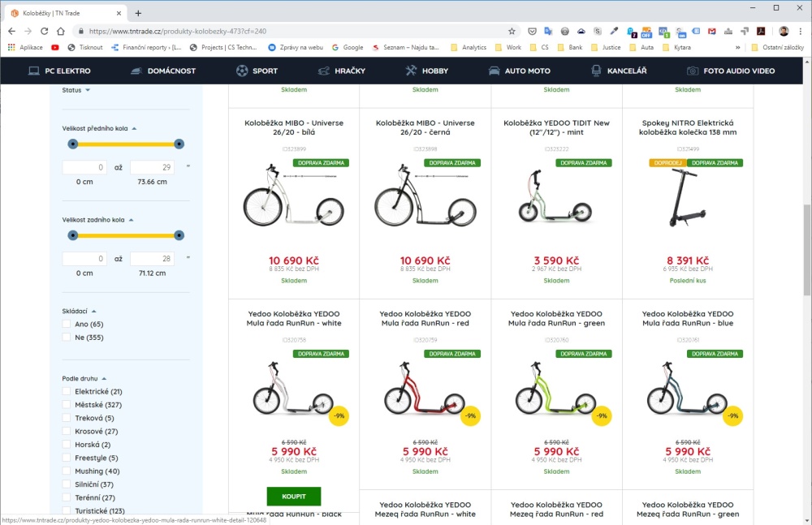This screenshot has height=525, width=812.
Task: Open the Adobe Acrobat extension icon
Action: tap(761, 31)
